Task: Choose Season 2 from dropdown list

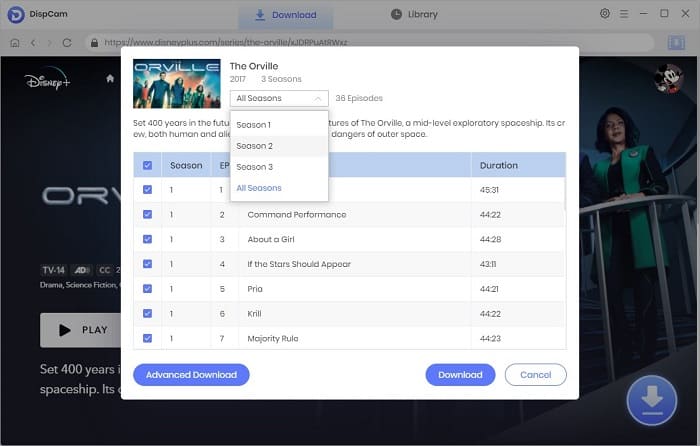Action: [x=279, y=146]
